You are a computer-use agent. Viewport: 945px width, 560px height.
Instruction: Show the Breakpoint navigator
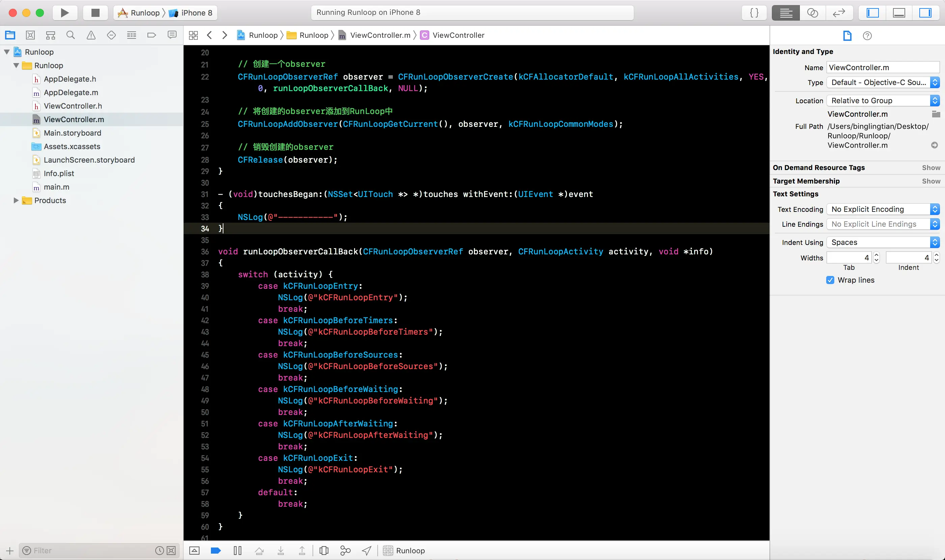[x=152, y=35]
